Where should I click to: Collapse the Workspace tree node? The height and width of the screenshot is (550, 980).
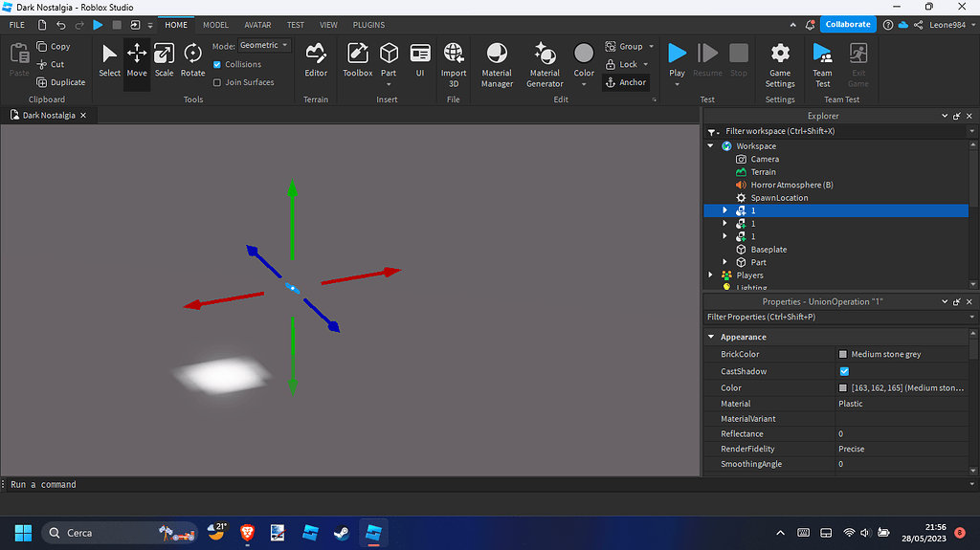click(711, 145)
